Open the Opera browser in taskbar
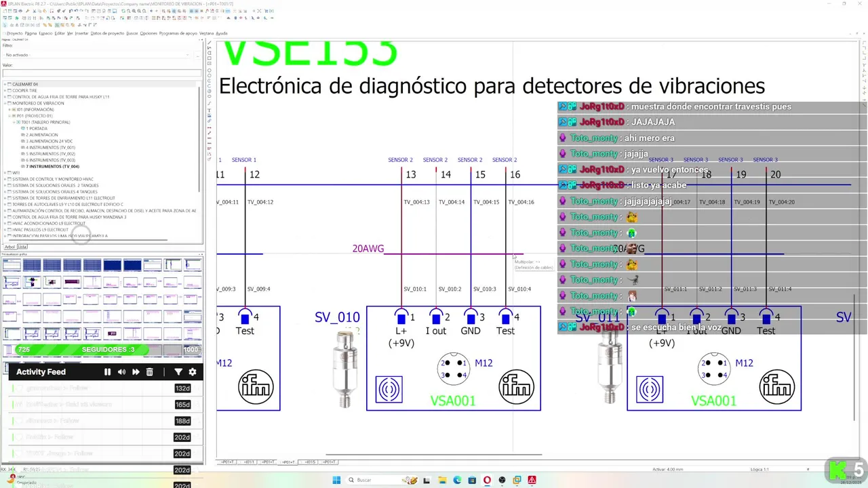The height and width of the screenshot is (488, 868). click(x=487, y=480)
